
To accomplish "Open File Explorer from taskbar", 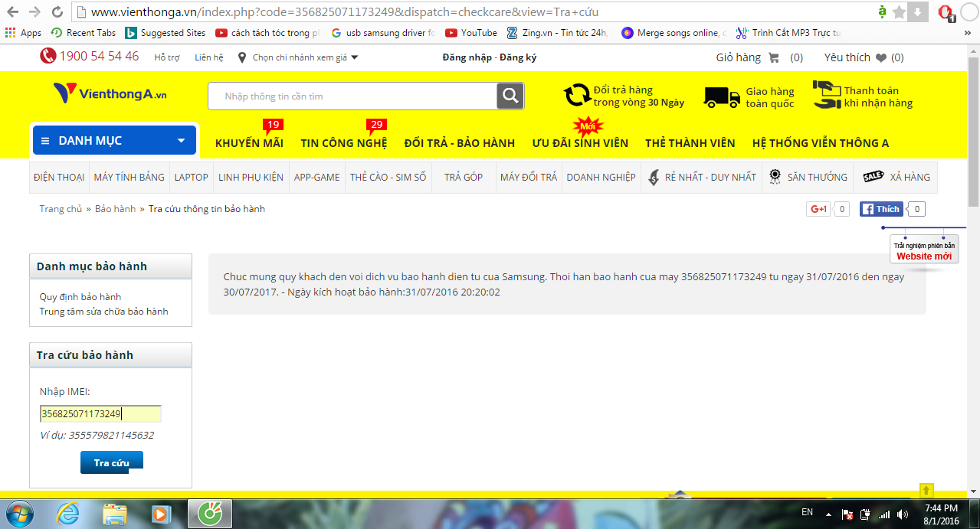I will click(115, 514).
